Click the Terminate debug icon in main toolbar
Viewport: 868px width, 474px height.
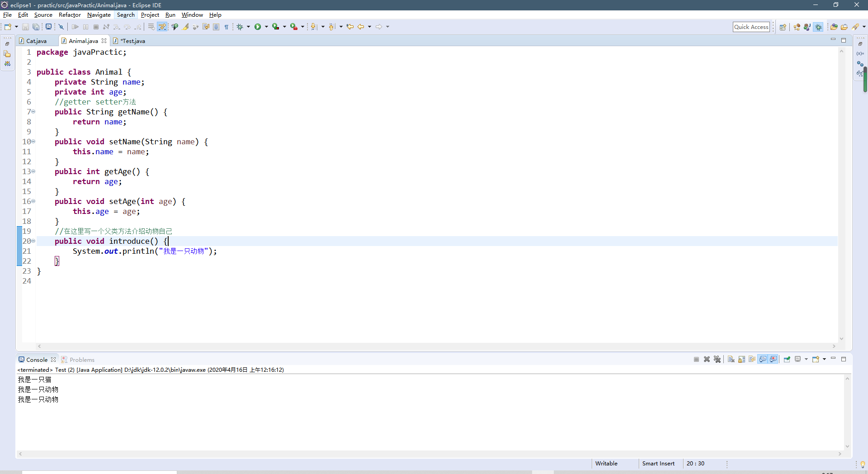(96, 27)
